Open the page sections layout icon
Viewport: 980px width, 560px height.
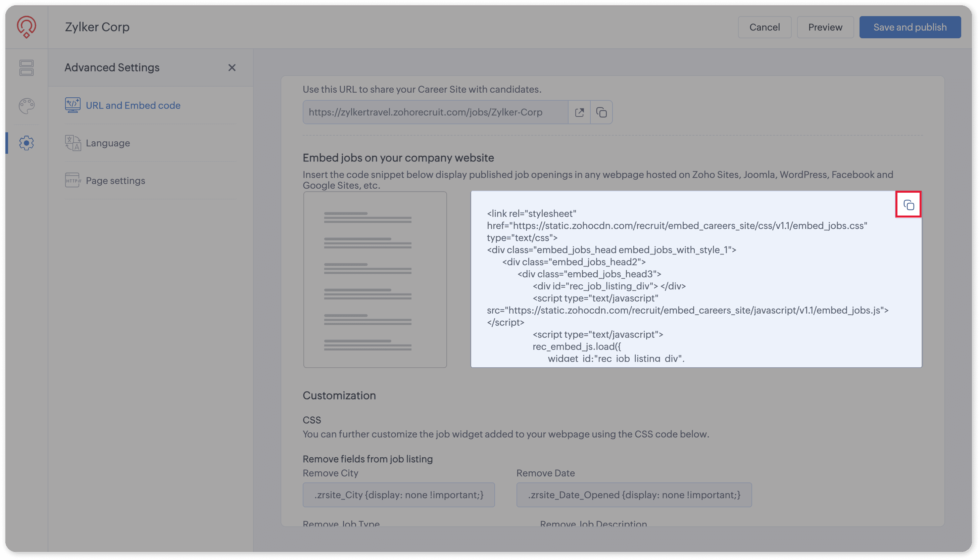click(x=27, y=68)
